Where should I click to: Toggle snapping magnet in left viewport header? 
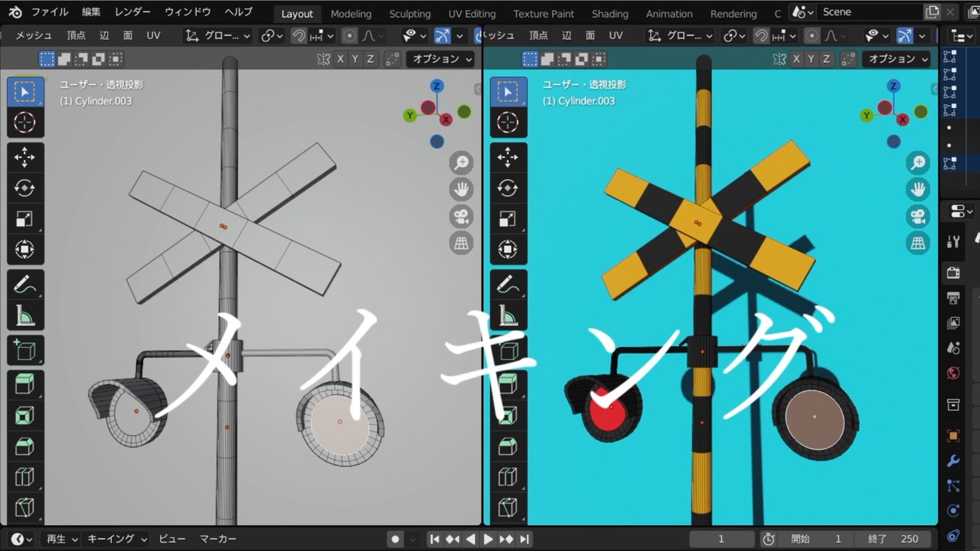(x=299, y=36)
